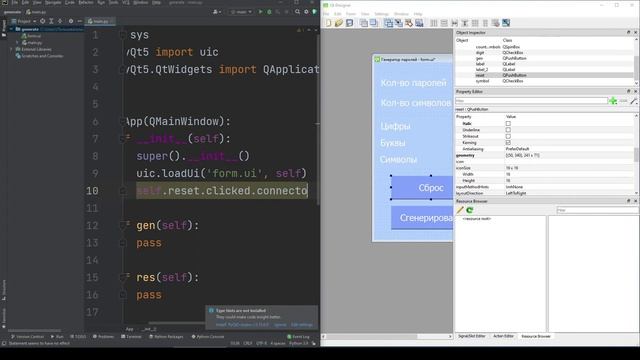Click wrench configure icon in Property Editor
Image resolution: width=640 pixels, height=360 pixels.
[633, 101]
